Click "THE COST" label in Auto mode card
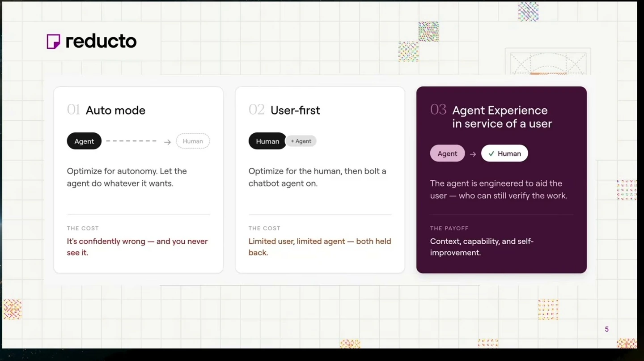 point(83,229)
